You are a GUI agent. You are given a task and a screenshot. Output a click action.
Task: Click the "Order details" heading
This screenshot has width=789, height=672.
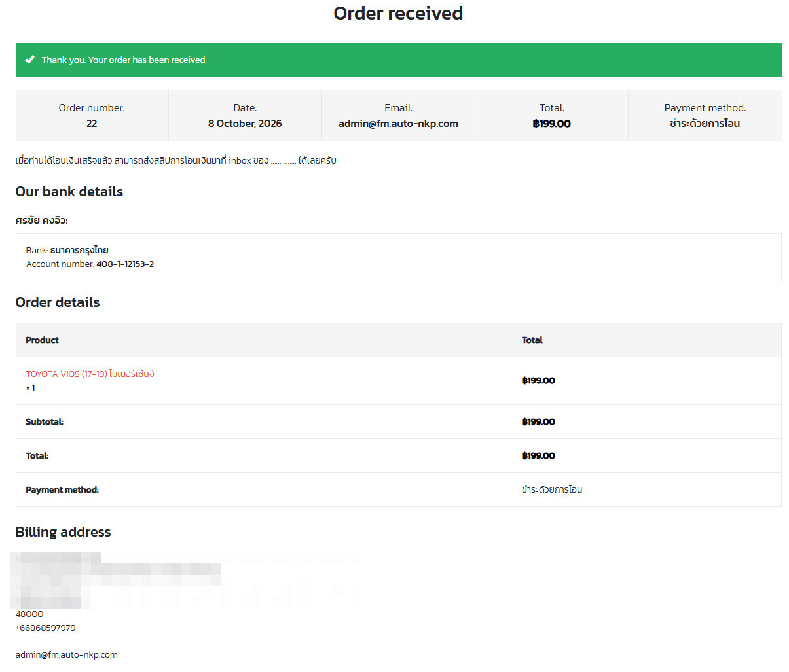click(x=58, y=302)
